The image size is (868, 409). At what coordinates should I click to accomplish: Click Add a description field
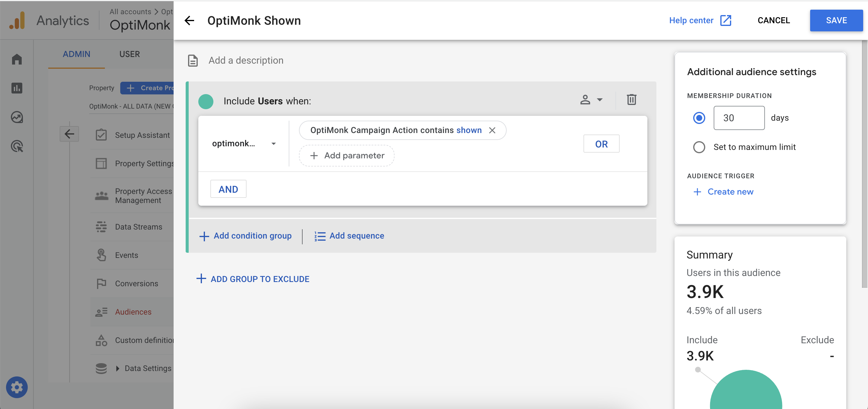pos(246,61)
